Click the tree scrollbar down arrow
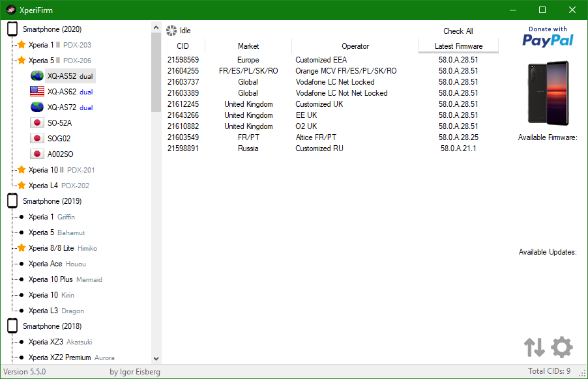This screenshot has width=588, height=379. [156, 358]
